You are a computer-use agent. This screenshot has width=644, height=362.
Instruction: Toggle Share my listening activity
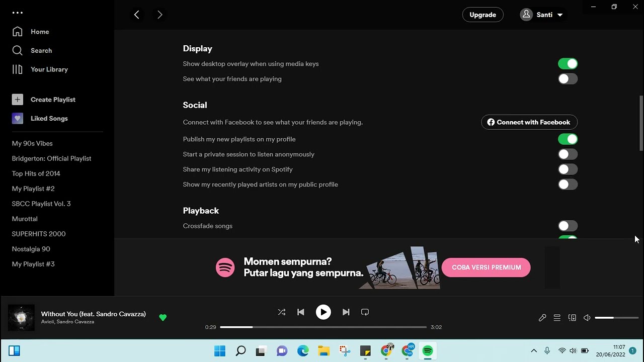coord(568,169)
